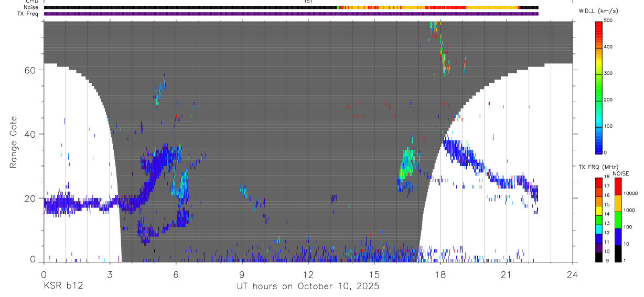The image size is (644, 297).
Task: Click the '10000' label on noise scale
Action: (630, 193)
